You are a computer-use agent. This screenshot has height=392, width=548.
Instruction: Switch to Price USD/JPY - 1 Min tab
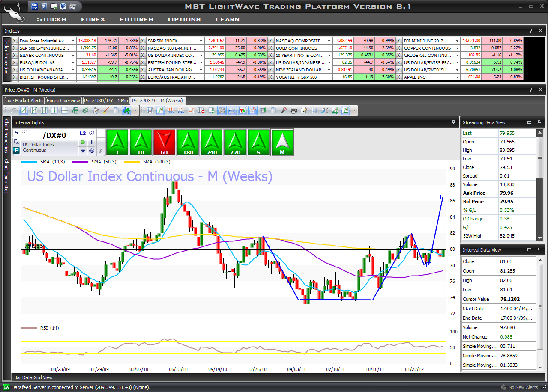pos(106,101)
